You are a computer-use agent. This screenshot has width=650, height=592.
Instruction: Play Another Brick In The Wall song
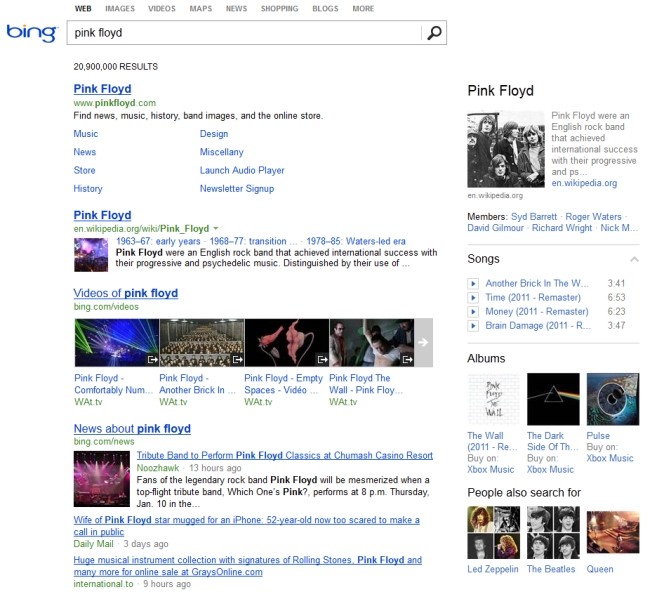pyautogui.click(x=473, y=284)
